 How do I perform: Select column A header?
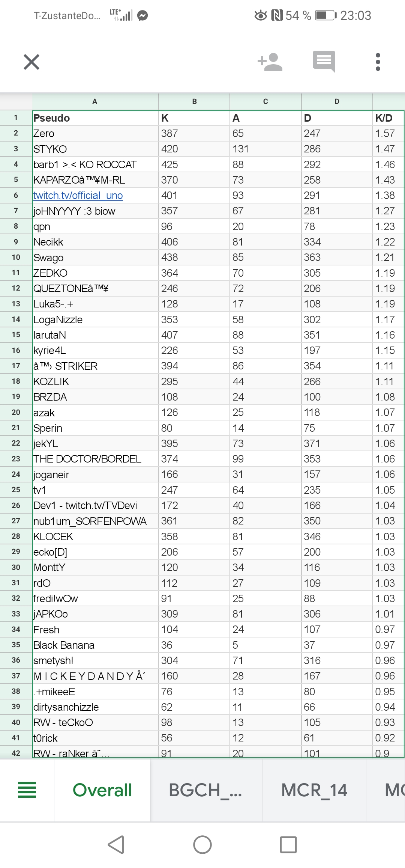pos(95,101)
